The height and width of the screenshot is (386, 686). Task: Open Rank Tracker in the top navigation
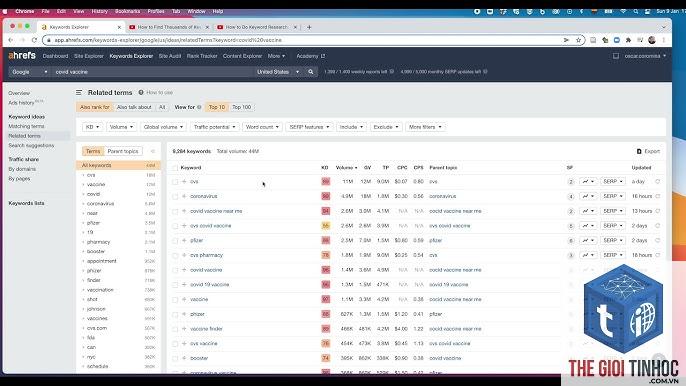pyautogui.click(x=202, y=56)
